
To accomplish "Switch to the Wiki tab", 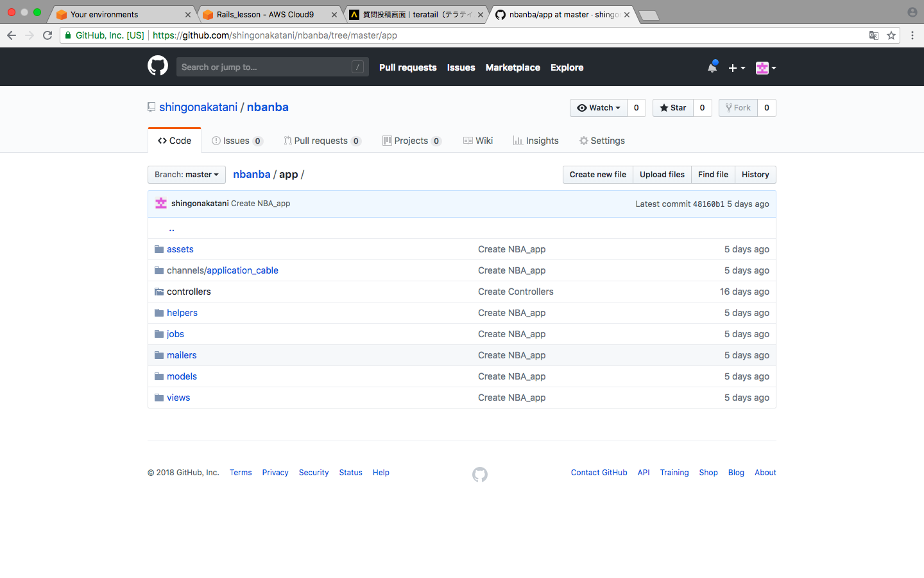I will pyautogui.click(x=478, y=141).
